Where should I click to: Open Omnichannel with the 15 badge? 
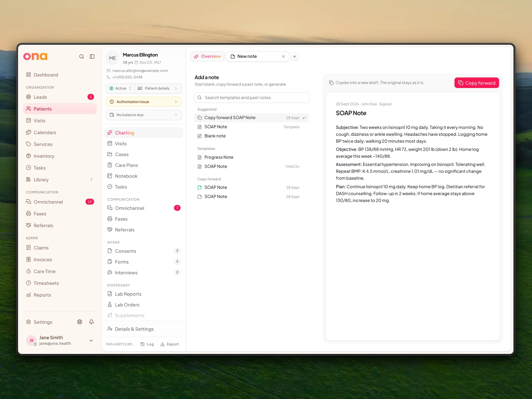(60, 202)
